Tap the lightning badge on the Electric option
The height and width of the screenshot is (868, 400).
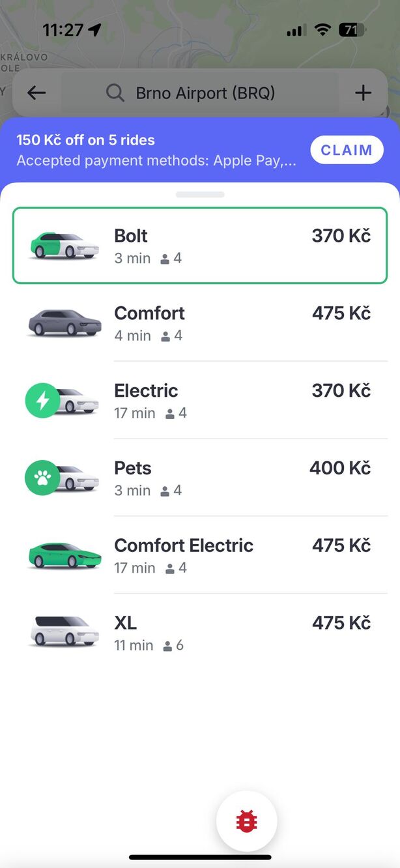coord(42,399)
